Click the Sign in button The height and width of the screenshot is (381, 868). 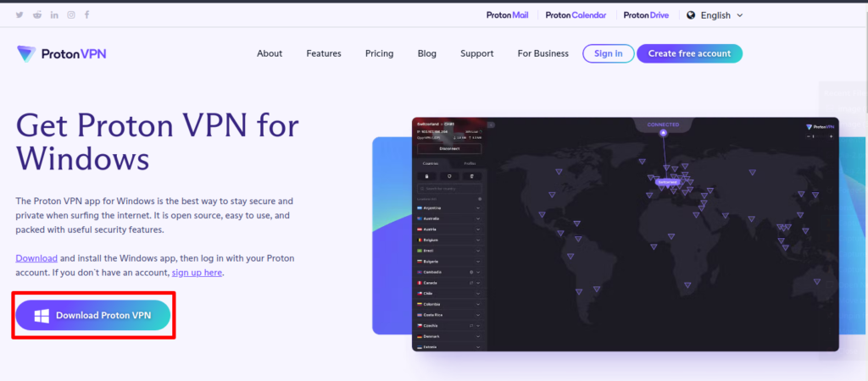tap(609, 53)
